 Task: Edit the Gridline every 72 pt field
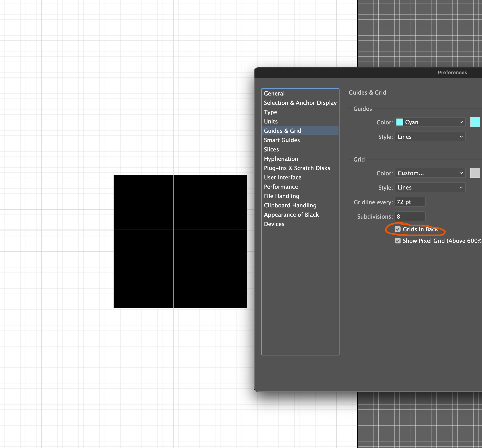pyautogui.click(x=410, y=202)
